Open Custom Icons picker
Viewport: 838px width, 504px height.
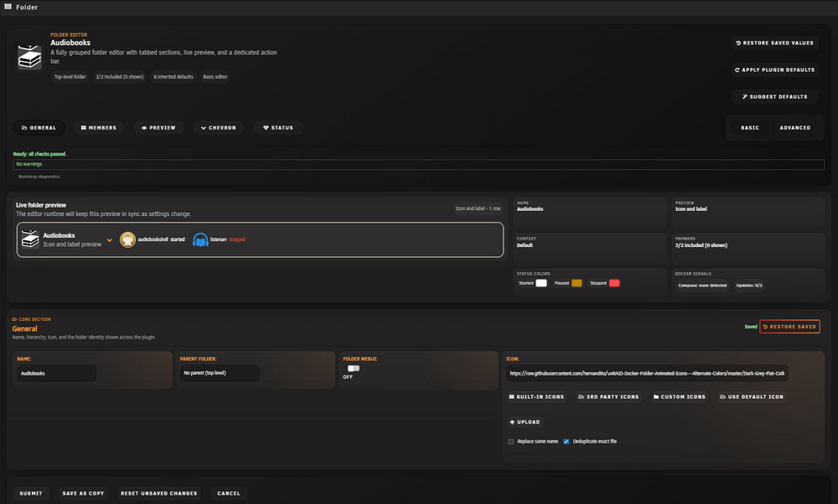click(x=680, y=397)
